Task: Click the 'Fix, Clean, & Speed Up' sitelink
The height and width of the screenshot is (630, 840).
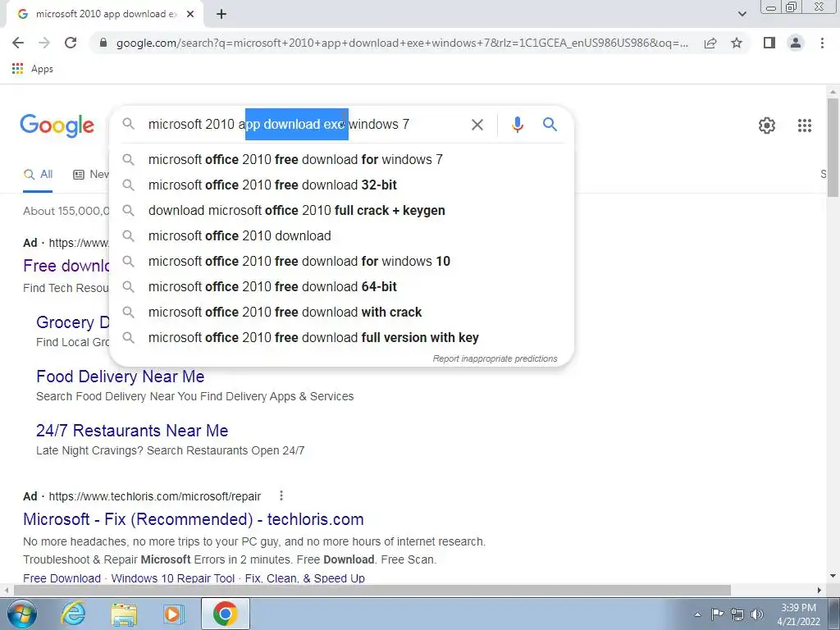Action: tap(305, 578)
